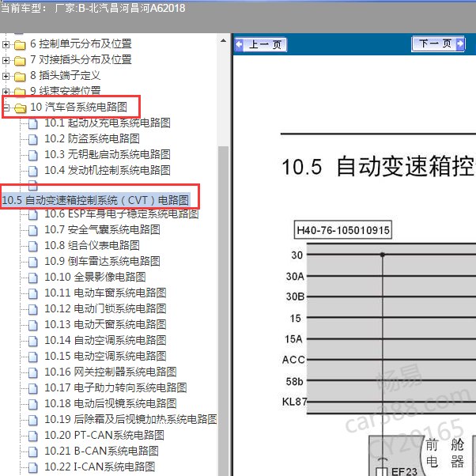The width and height of the screenshot is (476, 476).
Task: Click document icon beside 10.18 电动后视镜系统电路图
Action: click(32, 404)
